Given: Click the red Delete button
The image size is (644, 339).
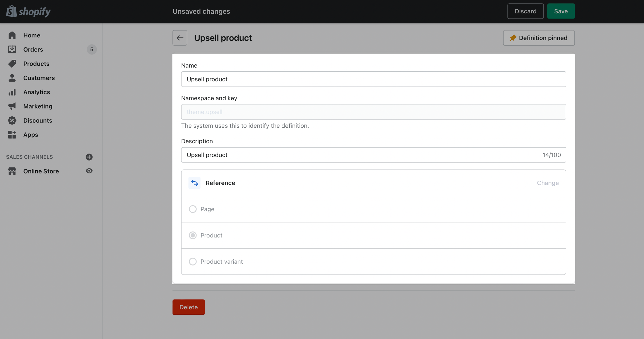Looking at the screenshot, I should (x=188, y=307).
